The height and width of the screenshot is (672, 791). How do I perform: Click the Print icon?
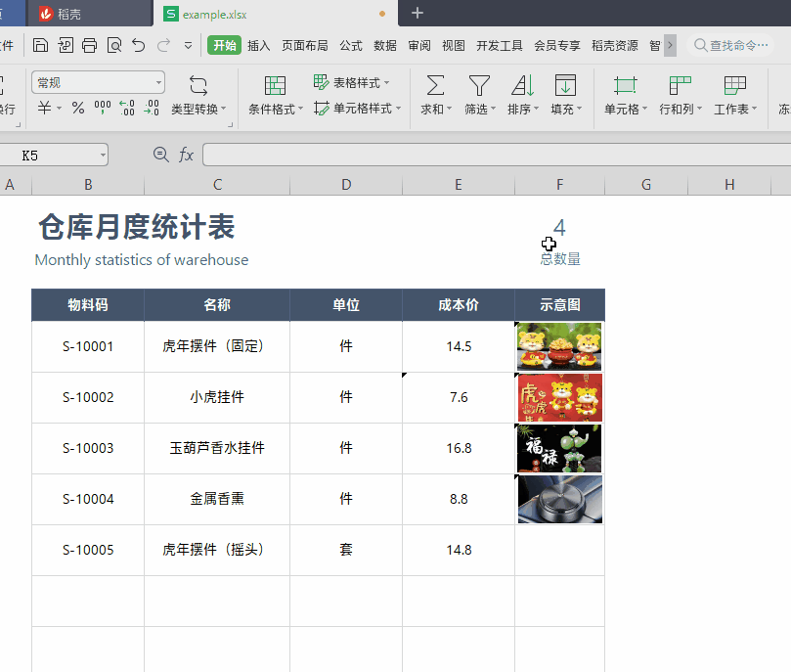90,45
